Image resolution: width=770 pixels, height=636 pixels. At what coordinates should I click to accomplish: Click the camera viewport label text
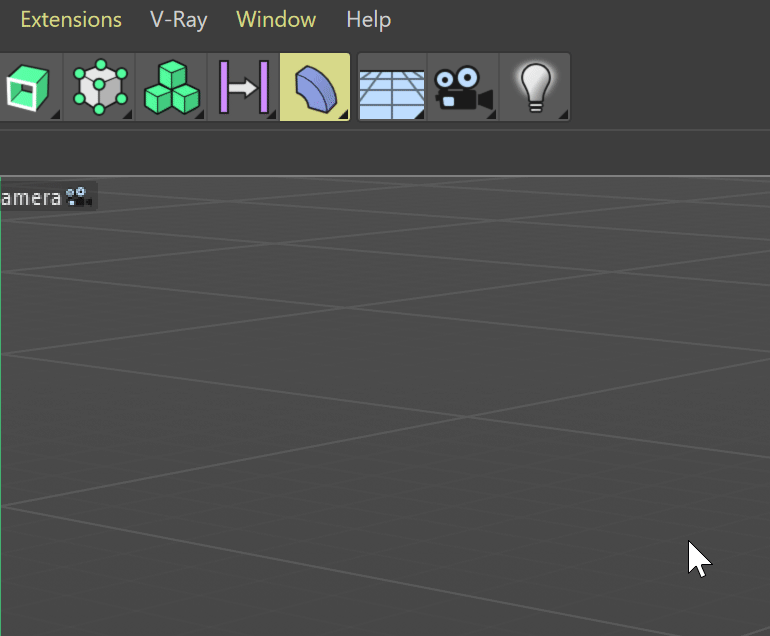30,198
